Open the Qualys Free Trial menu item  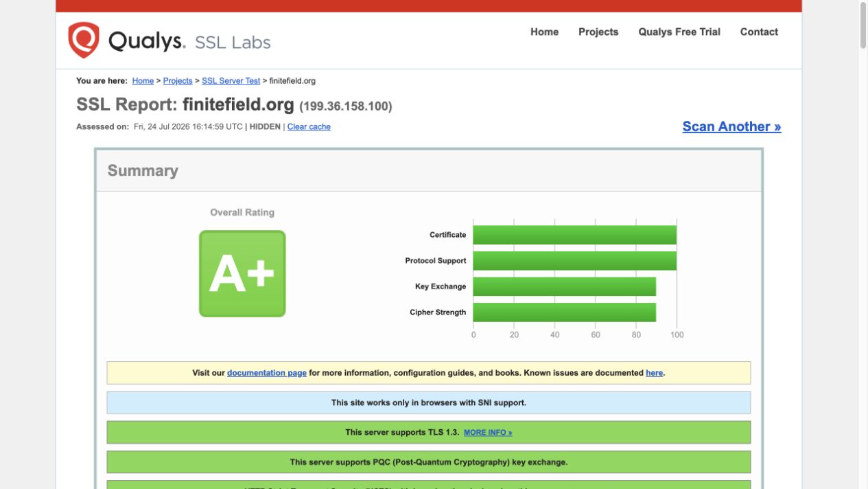679,32
